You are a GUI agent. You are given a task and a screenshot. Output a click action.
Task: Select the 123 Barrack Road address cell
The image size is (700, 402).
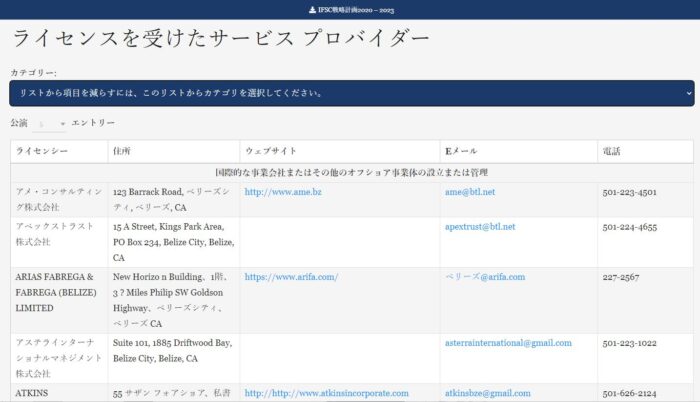[174, 200]
